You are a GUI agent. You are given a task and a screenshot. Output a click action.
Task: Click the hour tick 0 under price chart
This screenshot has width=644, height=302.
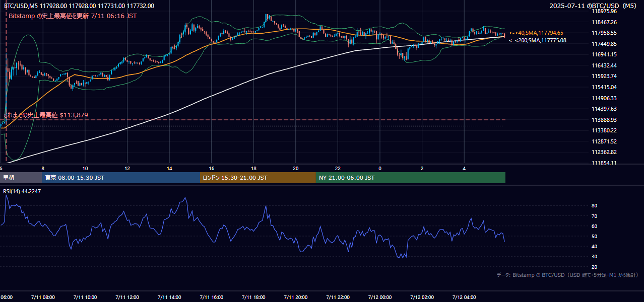(379, 168)
